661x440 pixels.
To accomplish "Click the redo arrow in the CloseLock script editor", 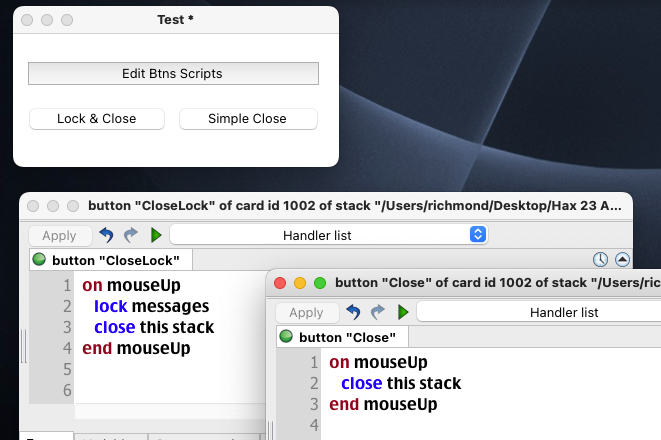I will pos(130,236).
